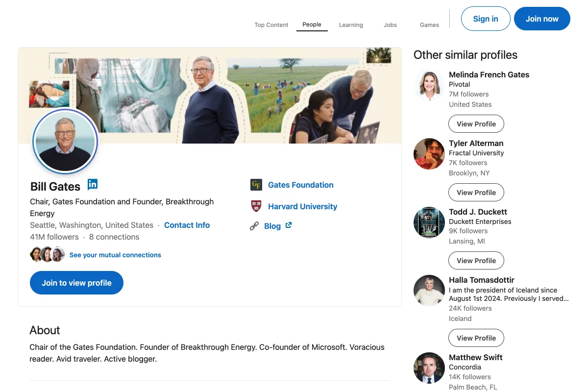Viewport: 588px width, 392px height.
Task: Click the chain link icon beside Blog
Action: (254, 226)
